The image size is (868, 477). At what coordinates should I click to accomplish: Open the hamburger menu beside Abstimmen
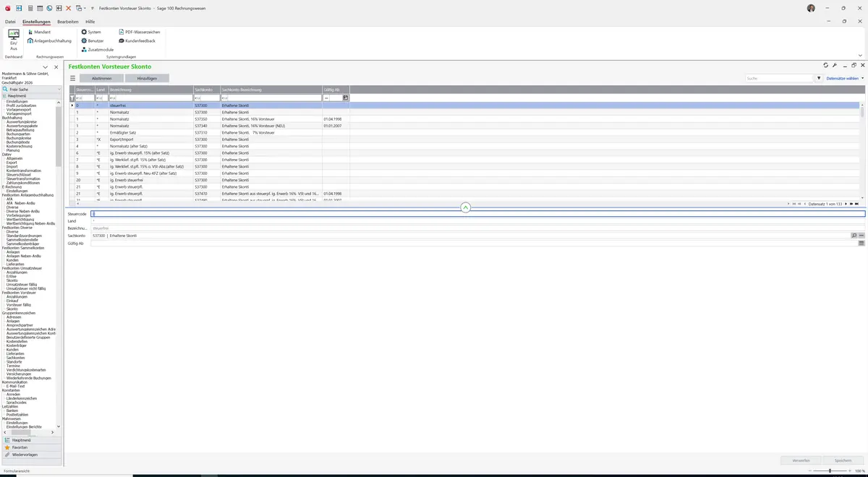pyautogui.click(x=72, y=78)
